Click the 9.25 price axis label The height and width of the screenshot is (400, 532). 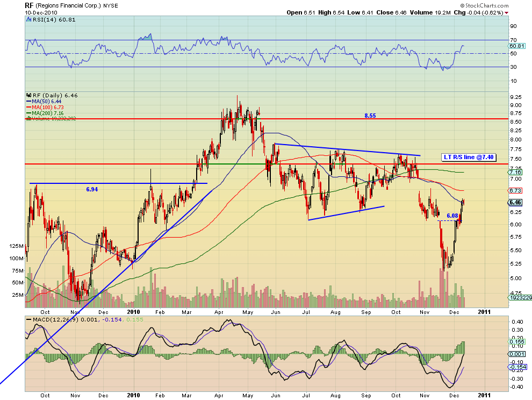click(516, 97)
